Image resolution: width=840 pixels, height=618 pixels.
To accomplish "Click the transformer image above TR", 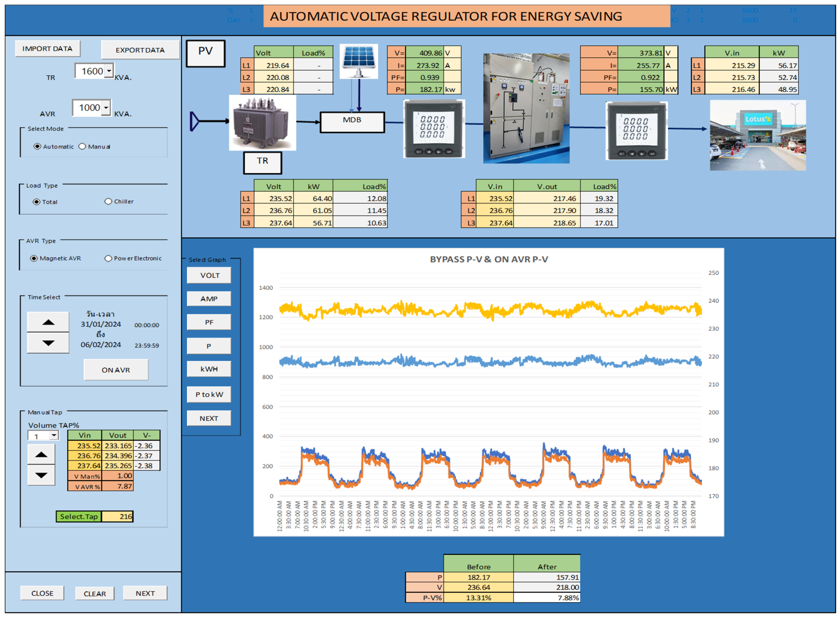I will (x=262, y=122).
